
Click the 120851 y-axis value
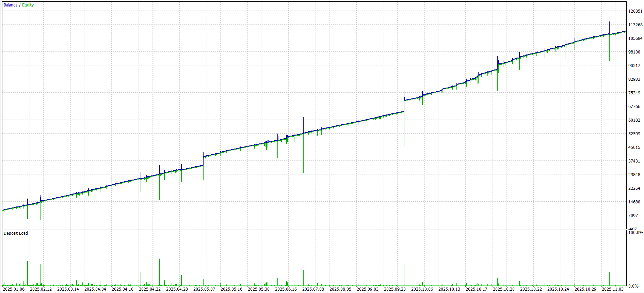635,11
